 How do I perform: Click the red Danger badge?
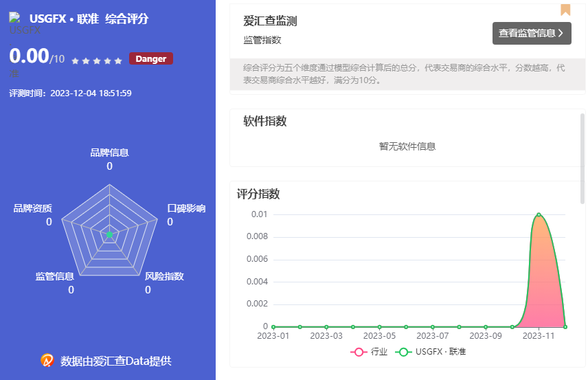click(150, 58)
